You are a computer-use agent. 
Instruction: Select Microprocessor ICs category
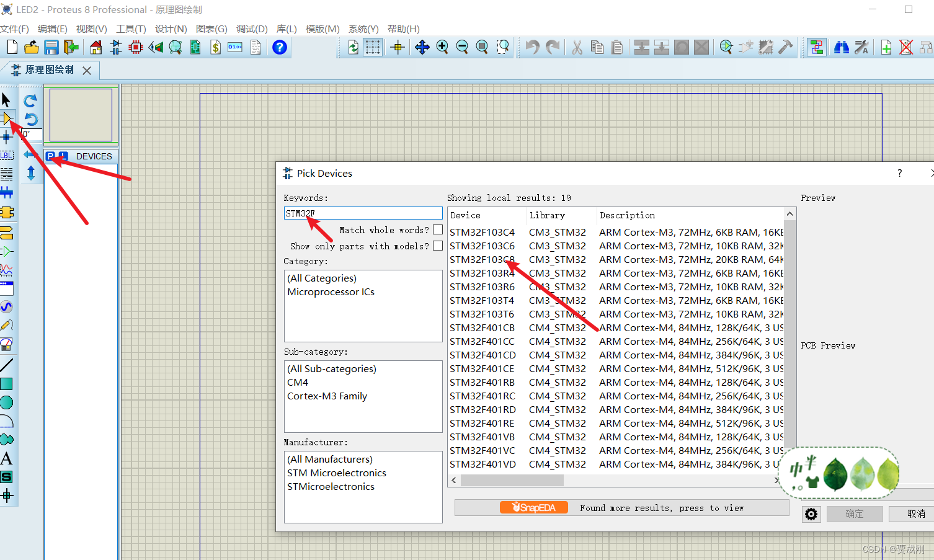pyautogui.click(x=331, y=291)
